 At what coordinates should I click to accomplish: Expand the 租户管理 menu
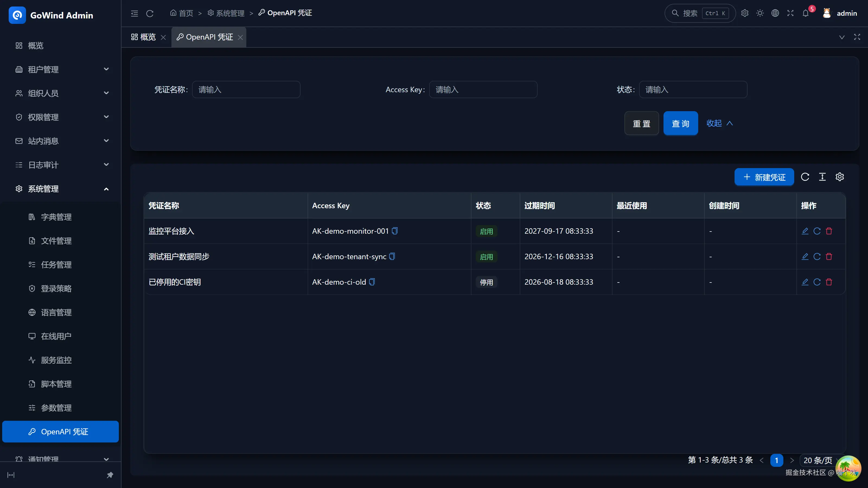[x=61, y=69]
